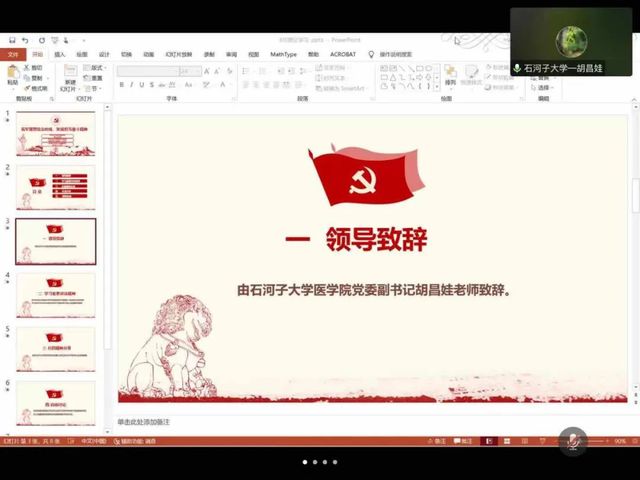Click the notes placeholder below the slide
The height and width of the screenshot is (480, 640).
(x=143, y=422)
